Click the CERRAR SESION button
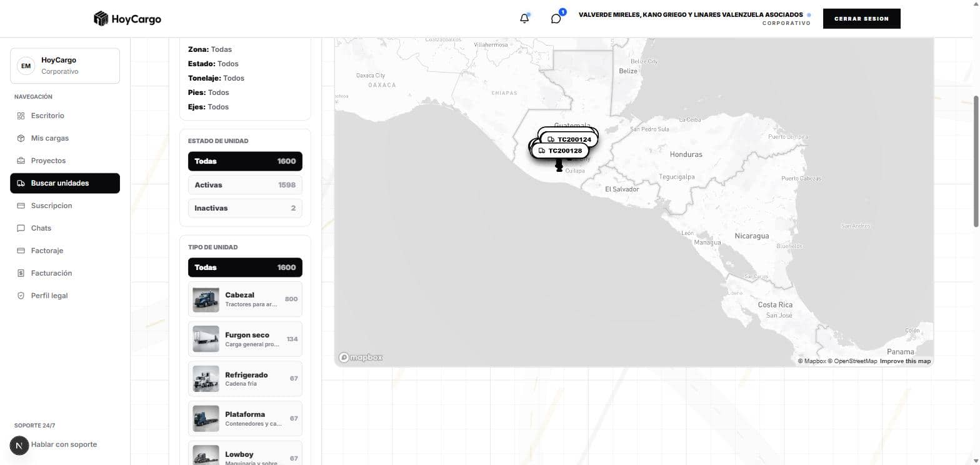The width and height of the screenshot is (980, 465). click(861, 19)
